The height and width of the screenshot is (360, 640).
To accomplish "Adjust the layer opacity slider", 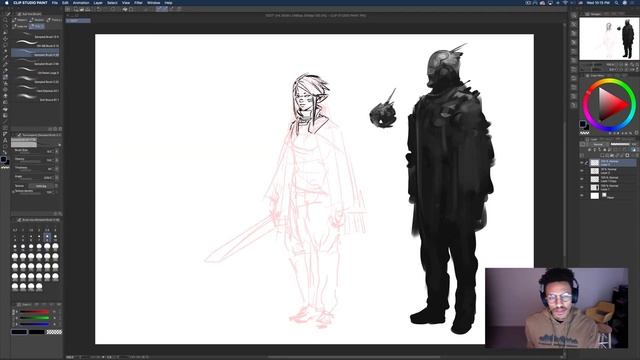I will [x=620, y=144].
